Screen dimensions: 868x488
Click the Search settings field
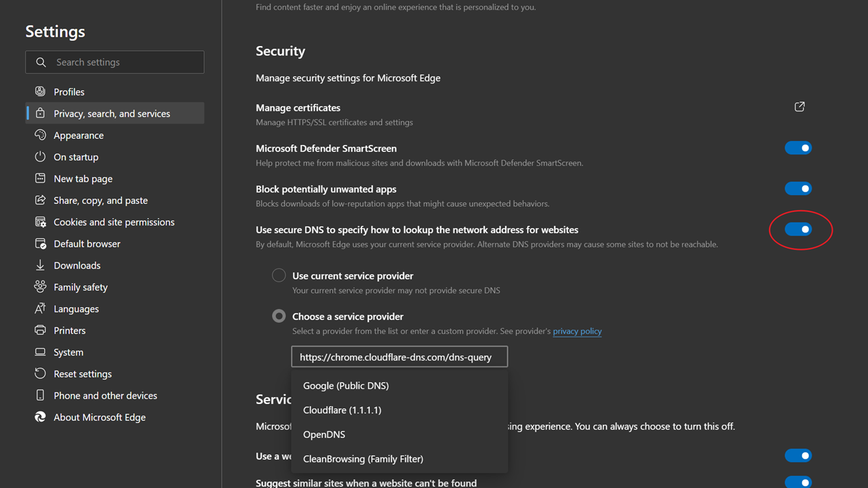tap(115, 62)
